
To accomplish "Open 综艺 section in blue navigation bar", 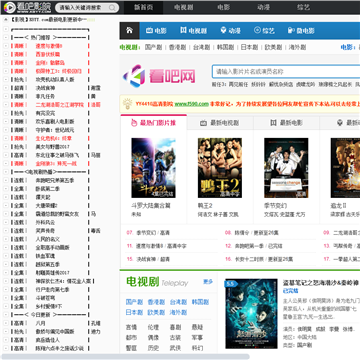I will (x=264, y=31).
